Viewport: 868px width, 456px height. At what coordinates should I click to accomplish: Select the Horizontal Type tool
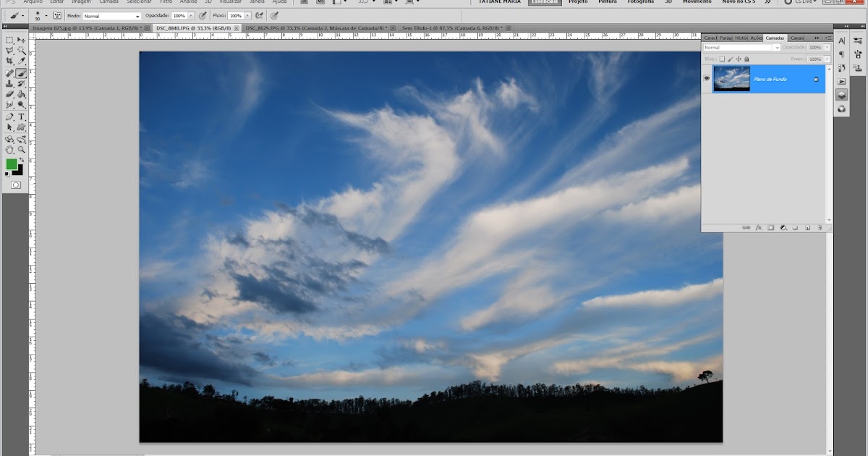[x=22, y=117]
